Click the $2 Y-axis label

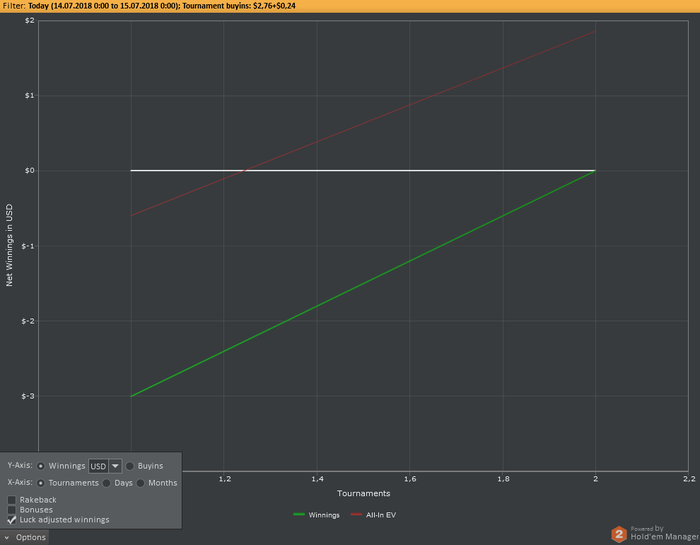pyautogui.click(x=29, y=21)
